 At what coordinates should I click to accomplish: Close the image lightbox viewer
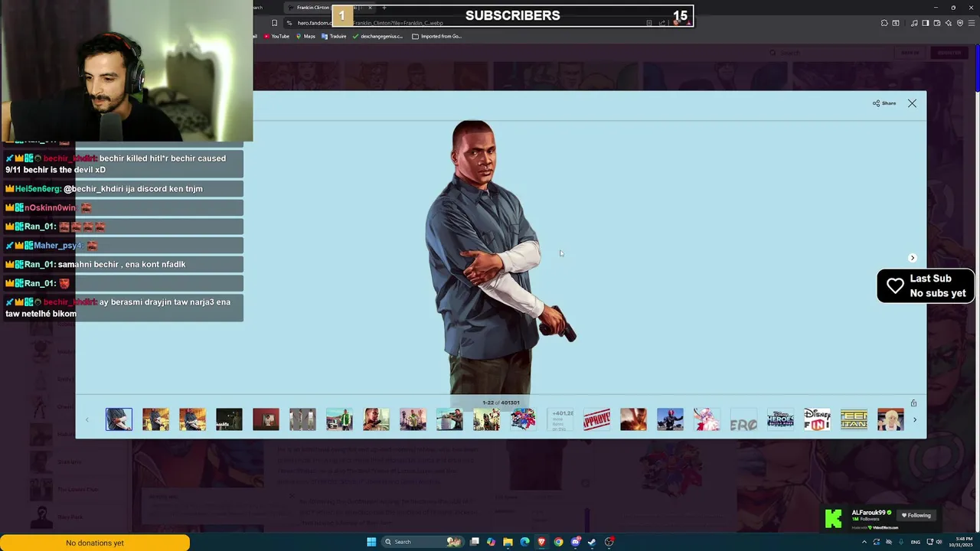coord(912,103)
